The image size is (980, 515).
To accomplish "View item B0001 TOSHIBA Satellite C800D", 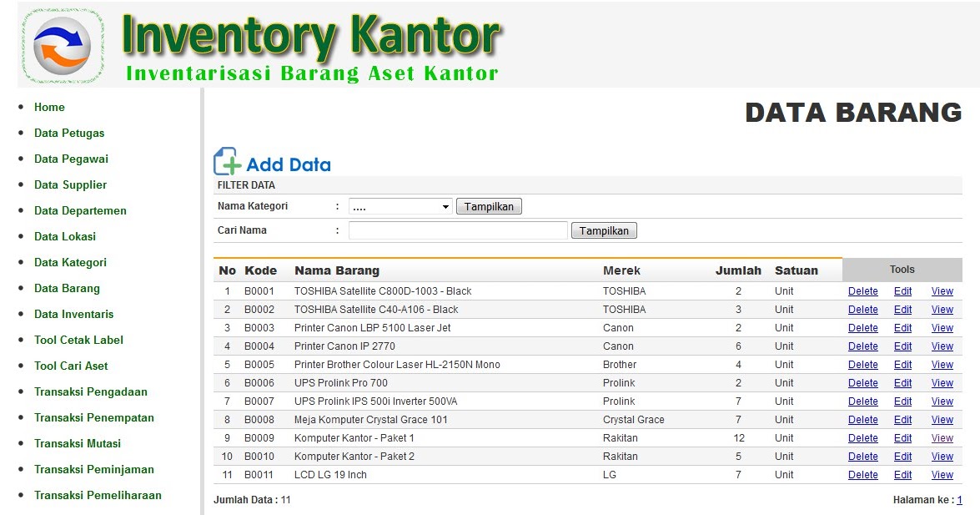I will pyautogui.click(x=942, y=291).
